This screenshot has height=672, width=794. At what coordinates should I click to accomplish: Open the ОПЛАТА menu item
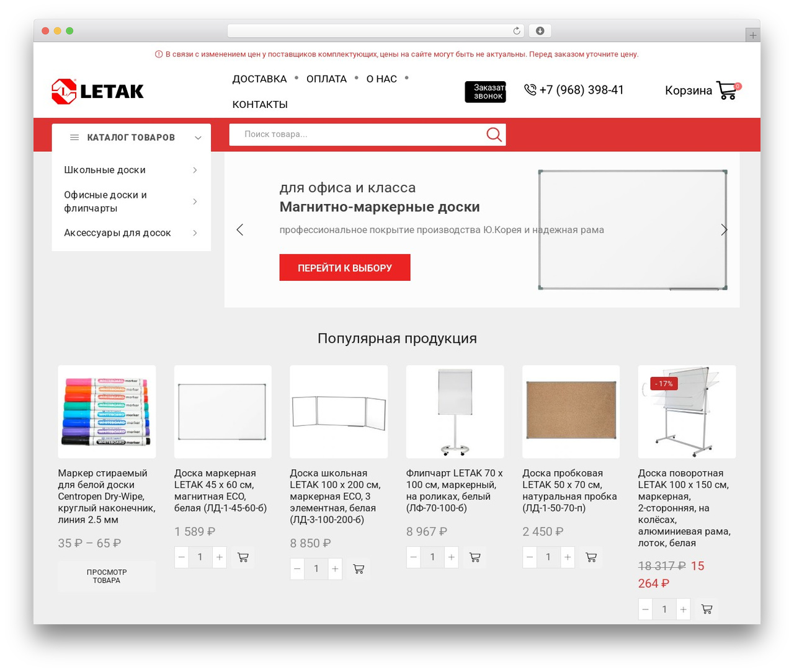pos(326,79)
